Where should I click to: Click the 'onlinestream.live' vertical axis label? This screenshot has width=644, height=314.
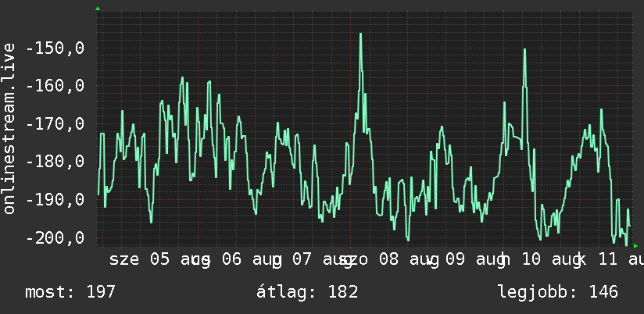[x=9, y=128]
